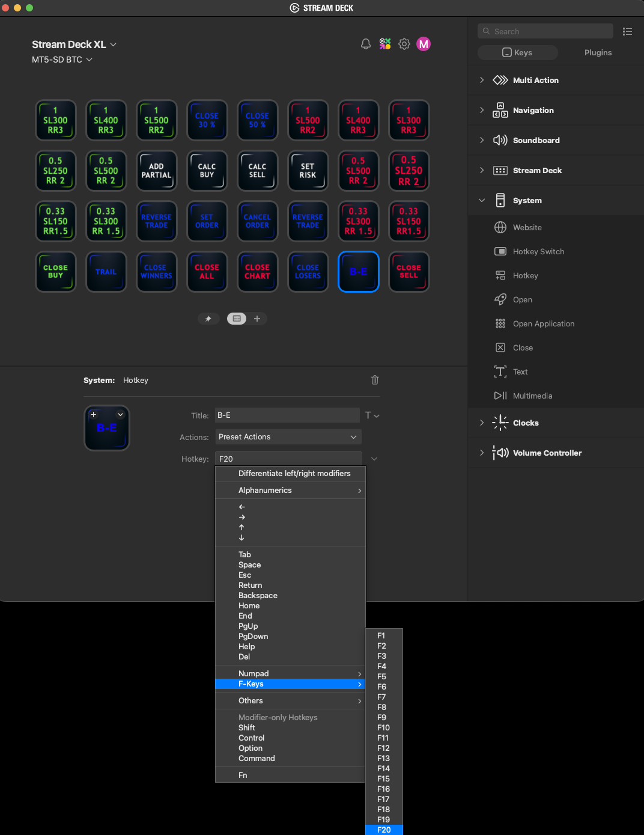Collapse the System category
The image size is (644, 835).
(x=481, y=200)
